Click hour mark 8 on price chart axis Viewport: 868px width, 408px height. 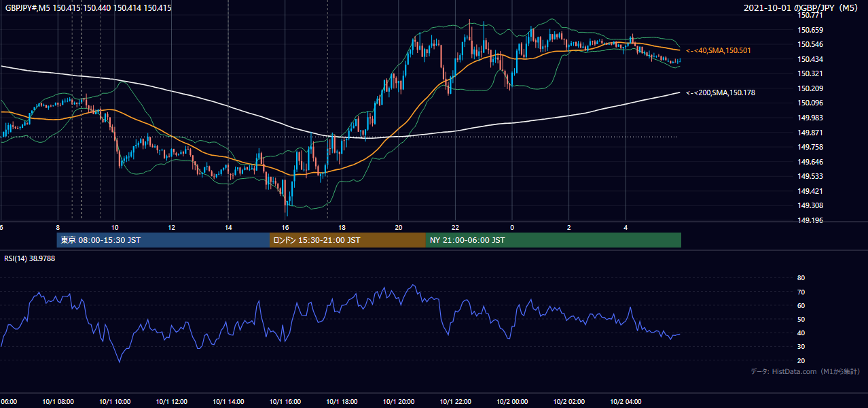pyautogui.click(x=58, y=227)
